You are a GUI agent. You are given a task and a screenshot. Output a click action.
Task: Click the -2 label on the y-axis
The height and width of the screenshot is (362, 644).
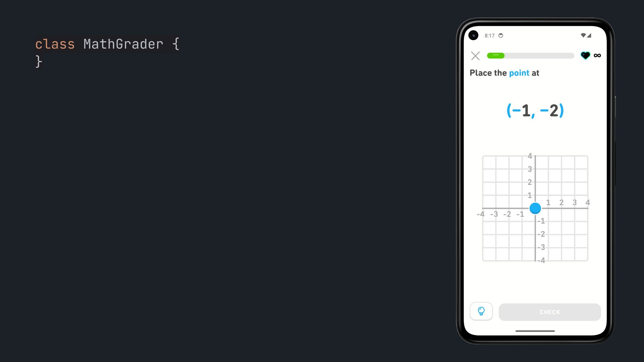click(541, 234)
